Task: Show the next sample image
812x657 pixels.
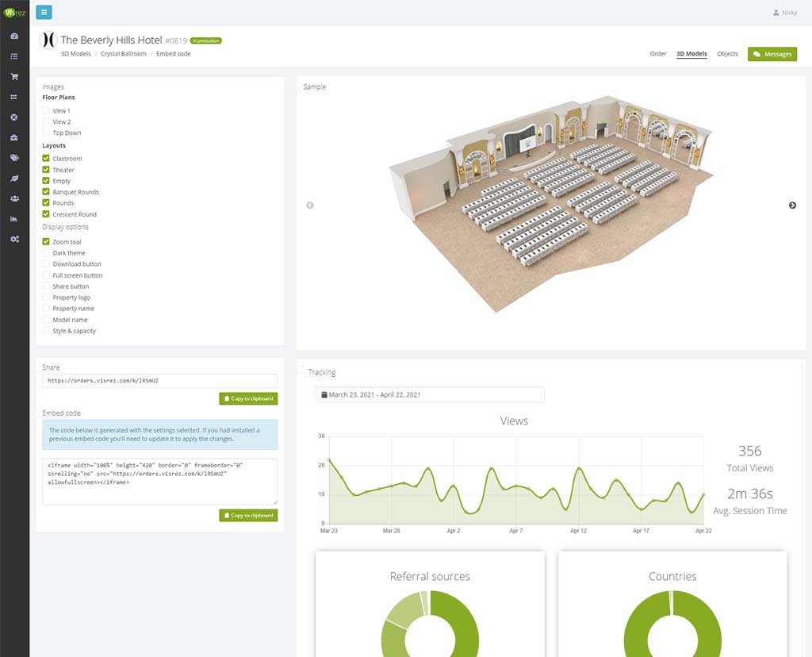Action: [x=792, y=206]
